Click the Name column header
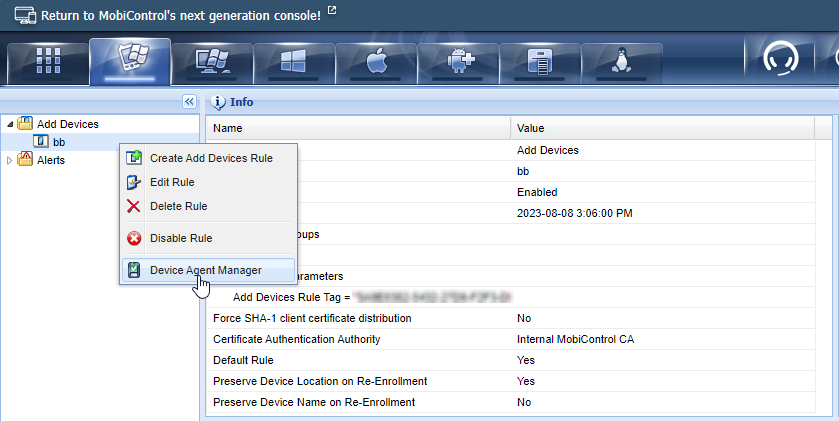Image resolution: width=839 pixels, height=421 pixels. pos(228,128)
